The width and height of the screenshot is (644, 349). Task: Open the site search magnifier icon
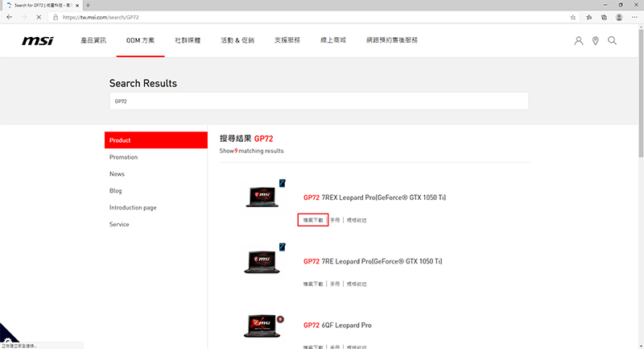613,41
